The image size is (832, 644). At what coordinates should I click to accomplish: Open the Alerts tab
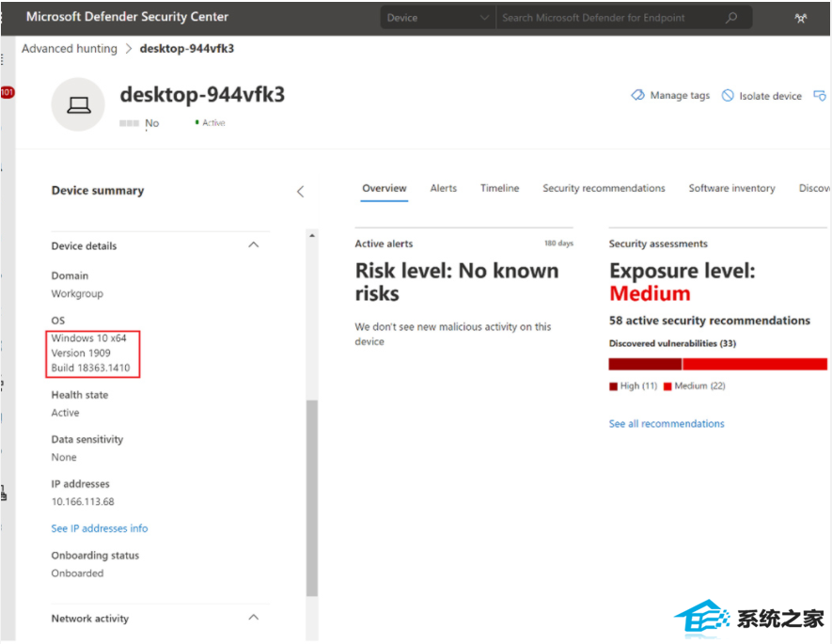(x=443, y=188)
